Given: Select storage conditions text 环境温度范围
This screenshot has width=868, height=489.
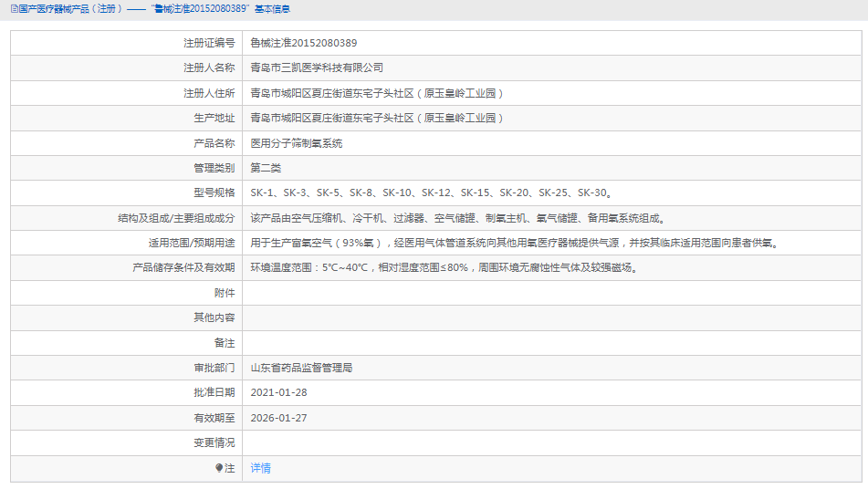Looking at the screenshot, I should point(444,267).
